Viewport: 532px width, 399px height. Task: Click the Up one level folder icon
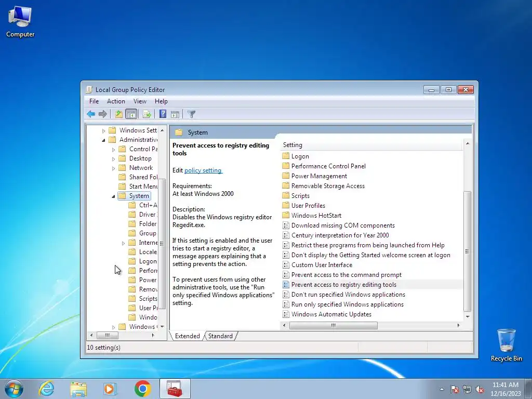pos(119,114)
